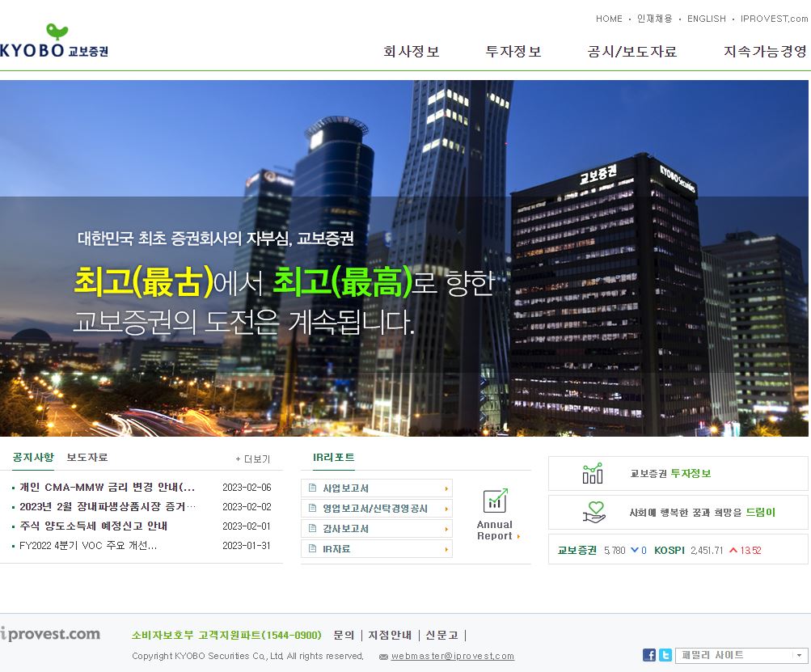This screenshot has width=811, height=672.
Task: Open the 공시/보도자료 menu
Action: point(632,51)
